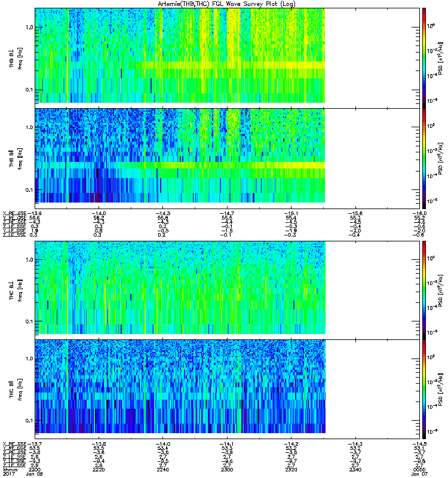Click the hhmm axis unit label
This screenshot has width=448, height=478.
10,470
